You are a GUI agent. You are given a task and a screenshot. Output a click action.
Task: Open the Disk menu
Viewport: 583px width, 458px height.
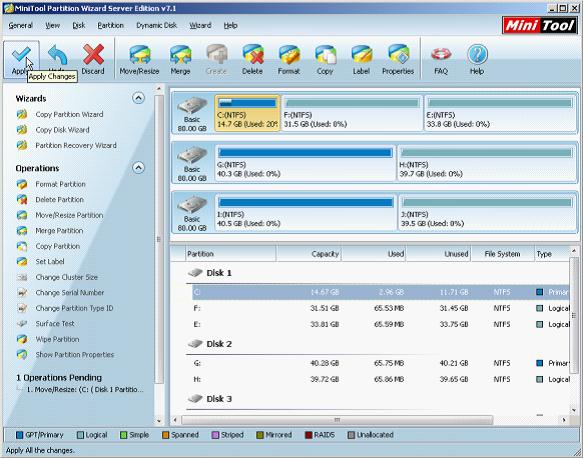pos(78,26)
